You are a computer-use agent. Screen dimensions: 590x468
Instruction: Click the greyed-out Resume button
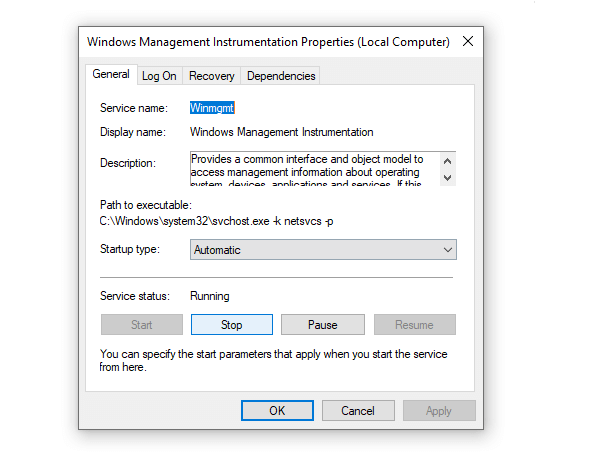point(415,325)
